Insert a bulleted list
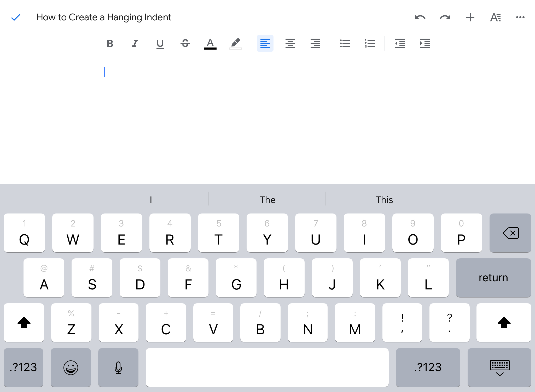535x392 pixels. pos(345,43)
